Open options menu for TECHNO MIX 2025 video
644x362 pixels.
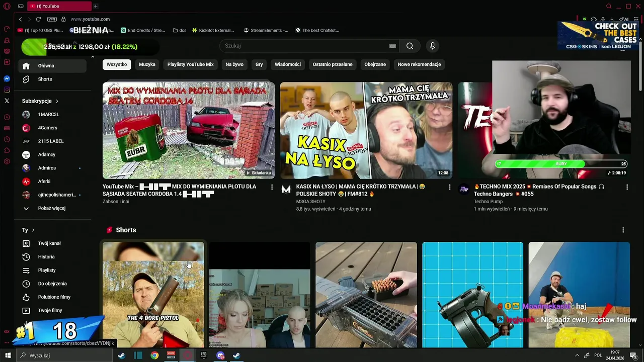coord(627,187)
